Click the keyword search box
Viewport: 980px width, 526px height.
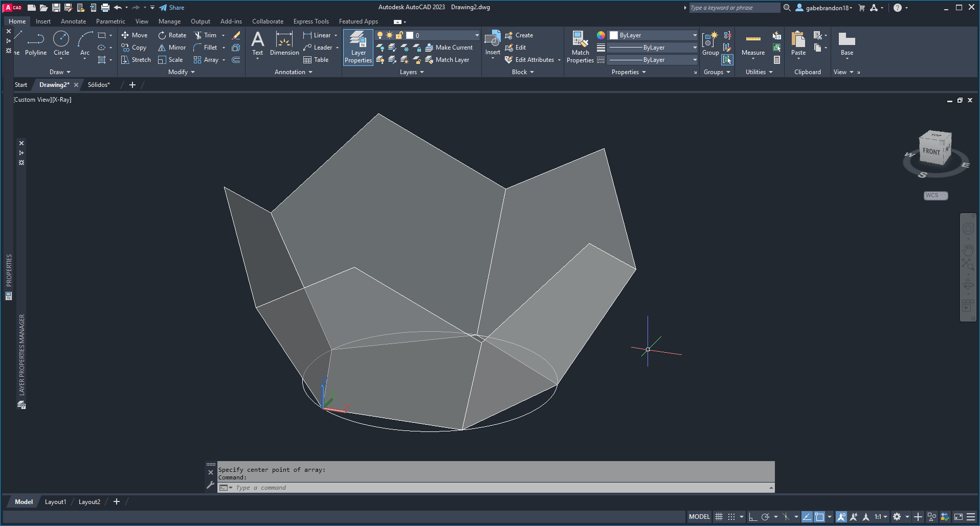(x=734, y=8)
